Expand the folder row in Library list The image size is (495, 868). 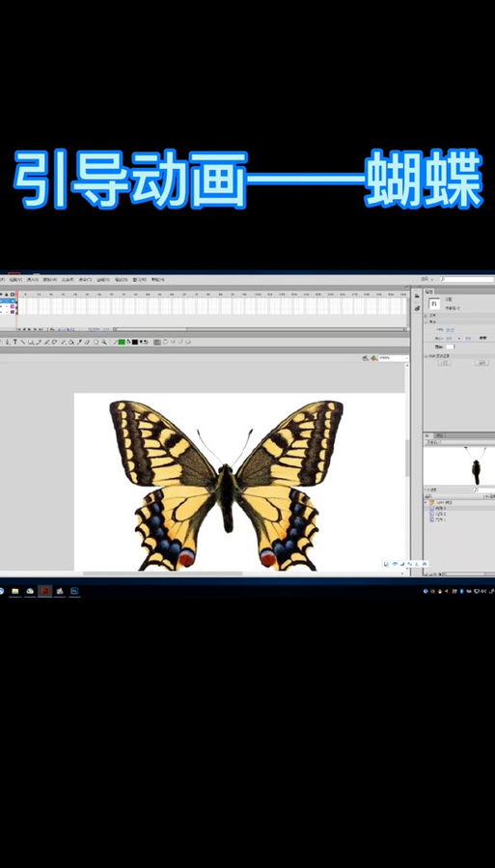(x=426, y=503)
